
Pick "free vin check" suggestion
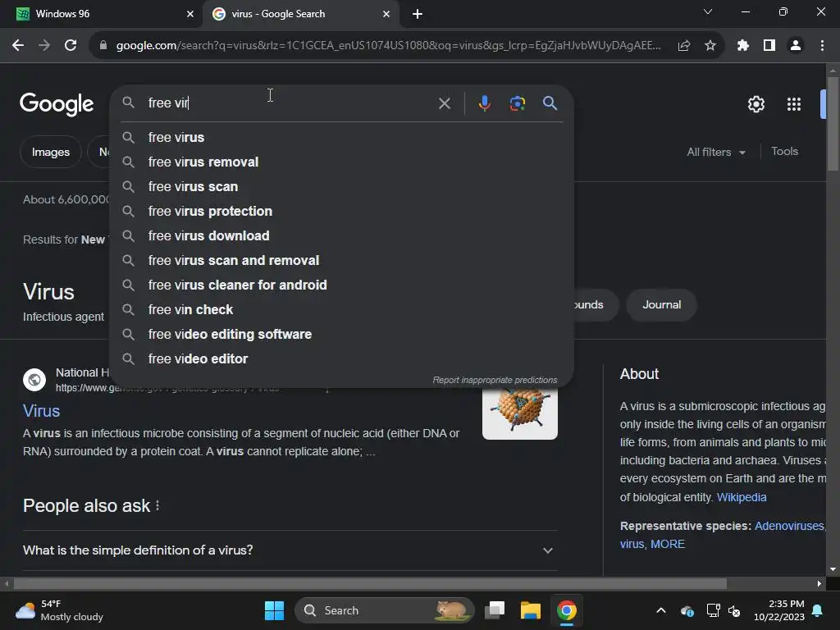pyautogui.click(x=342, y=310)
